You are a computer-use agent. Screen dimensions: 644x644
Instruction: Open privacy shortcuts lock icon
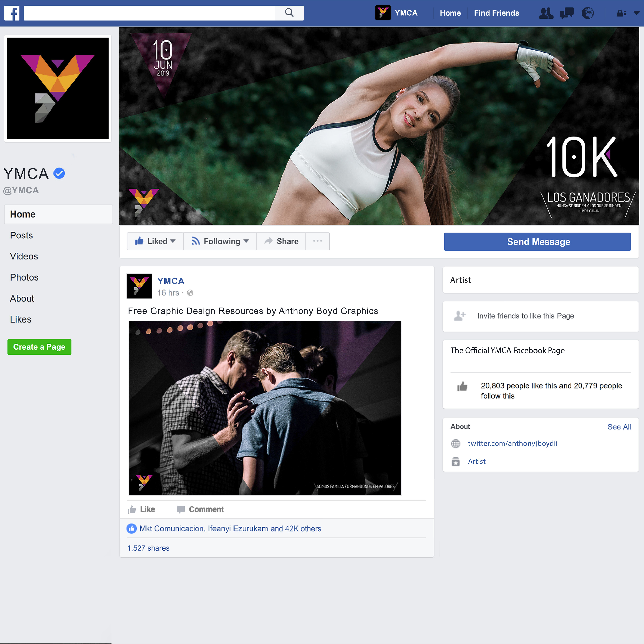(621, 13)
